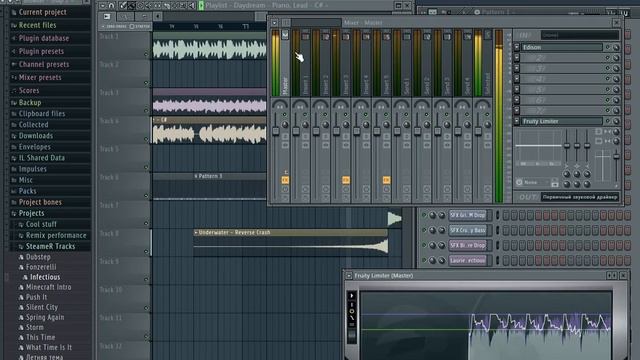640x360 pixels.
Task: Select the Spring Again project file
Action: pos(45,317)
